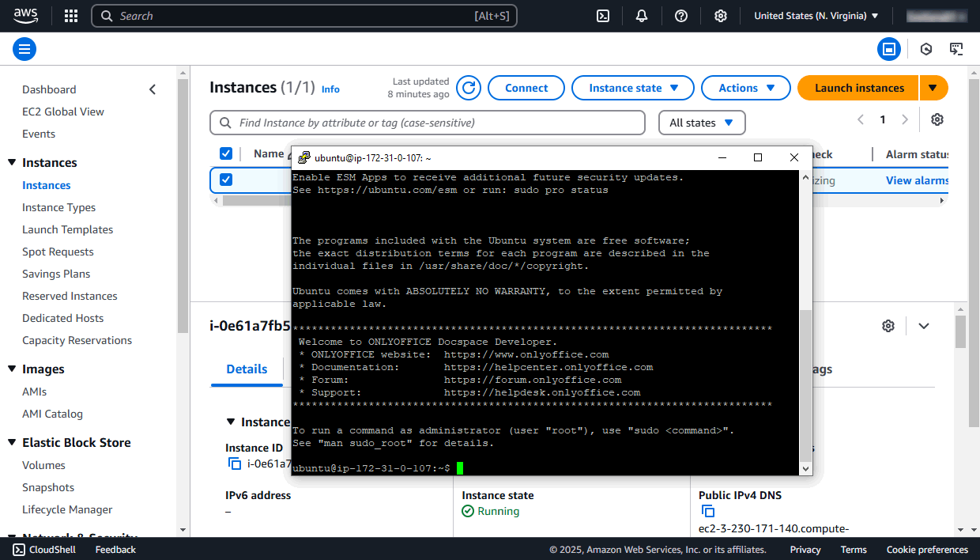Open the instances table preferences gear
980x560 pixels.
(x=937, y=119)
